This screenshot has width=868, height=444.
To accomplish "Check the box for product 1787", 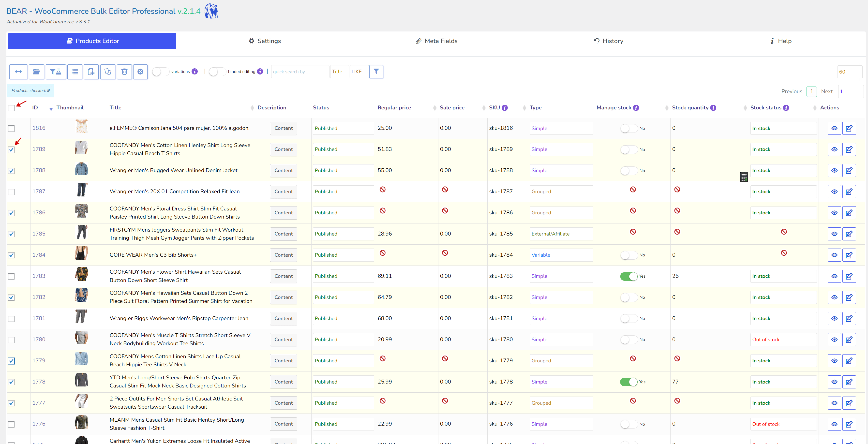I will point(12,192).
